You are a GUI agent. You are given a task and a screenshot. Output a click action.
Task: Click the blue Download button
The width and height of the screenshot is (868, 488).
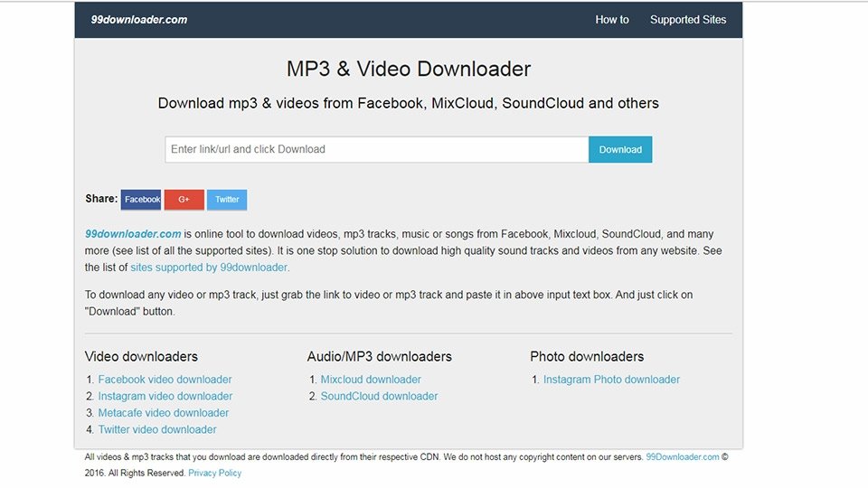(620, 149)
